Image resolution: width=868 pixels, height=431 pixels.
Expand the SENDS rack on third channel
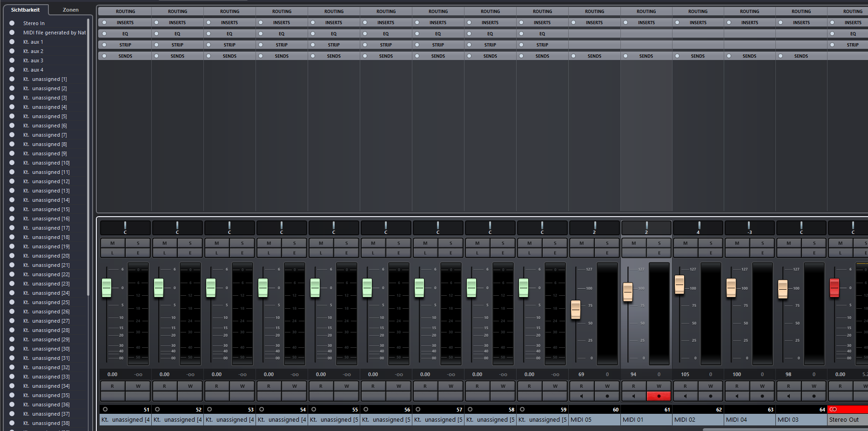(229, 56)
